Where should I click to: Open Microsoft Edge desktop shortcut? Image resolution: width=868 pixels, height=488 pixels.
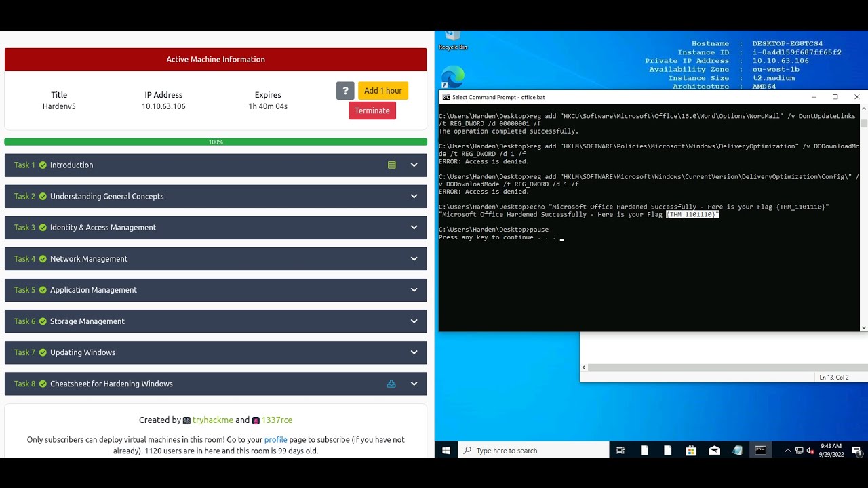click(452, 77)
